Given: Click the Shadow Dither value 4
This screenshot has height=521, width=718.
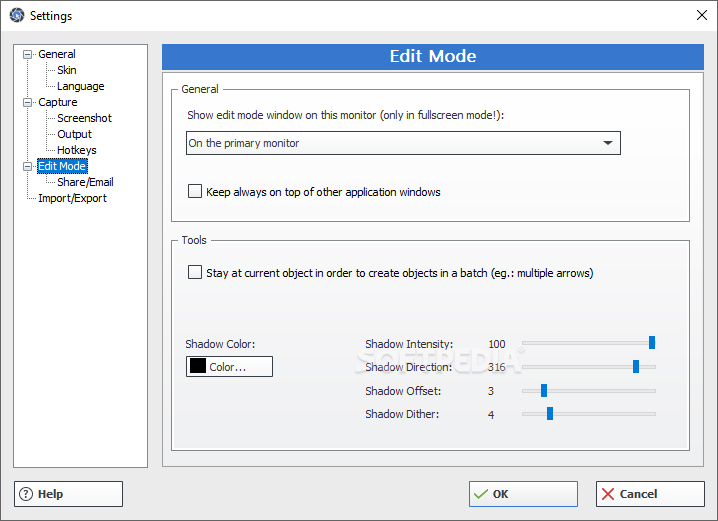Looking at the screenshot, I should pyautogui.click(x=491, y=415).
